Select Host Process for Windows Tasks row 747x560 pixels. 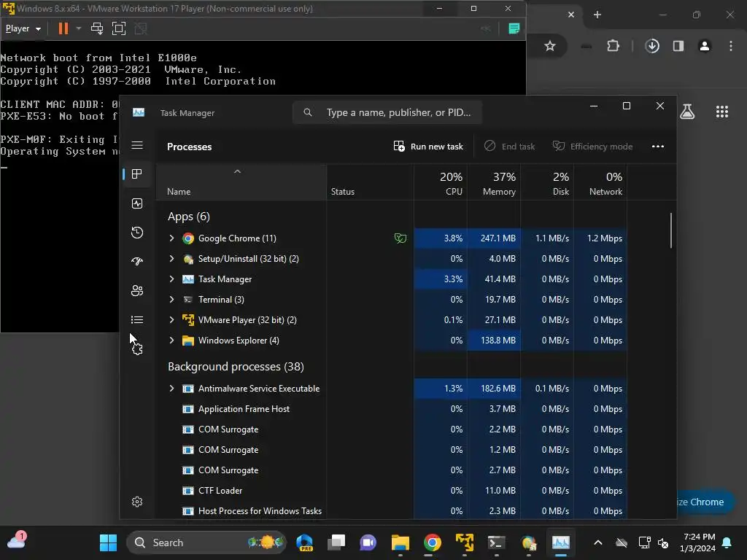(392, 511)
